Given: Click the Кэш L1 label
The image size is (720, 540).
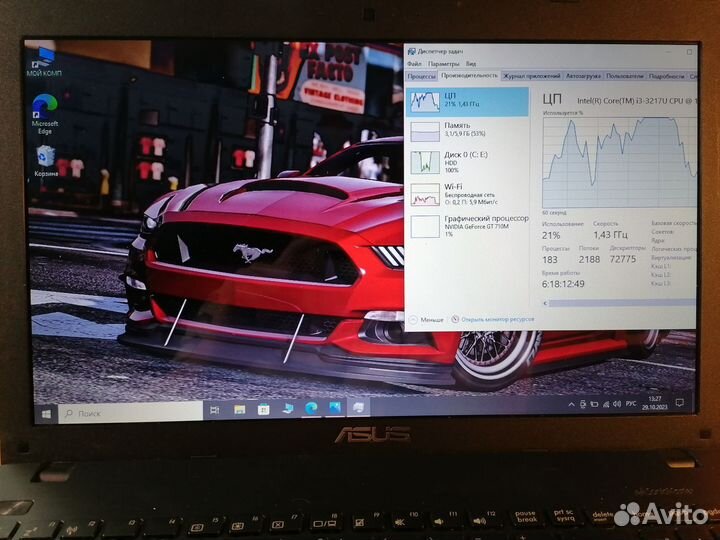Looking at the screenshot, I should coord(660,266).
